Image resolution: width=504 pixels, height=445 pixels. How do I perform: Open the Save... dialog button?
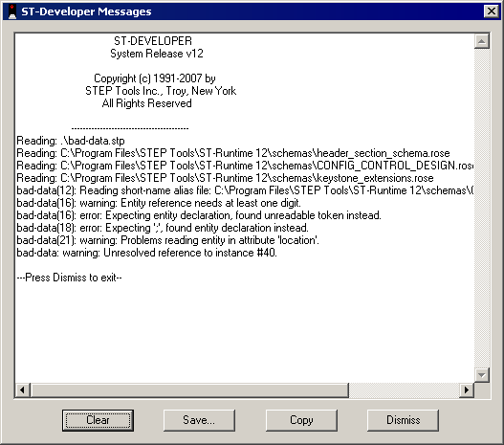tap(199, 420)
